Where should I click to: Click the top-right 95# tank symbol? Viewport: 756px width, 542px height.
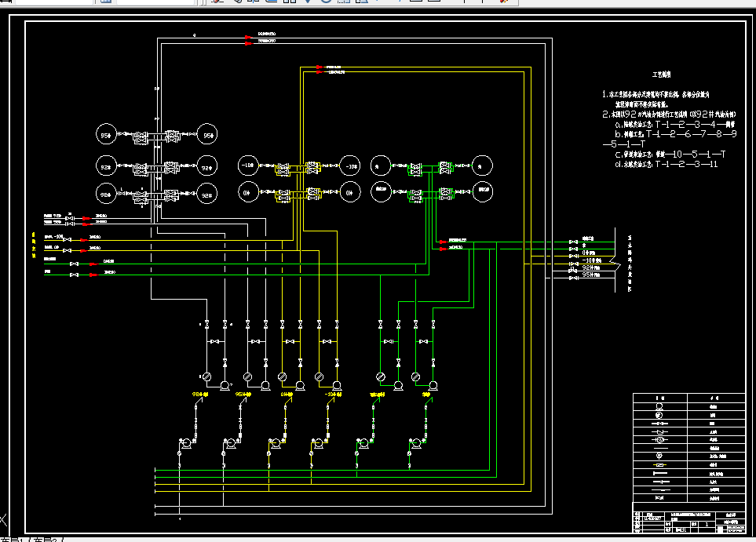[207, 135]
